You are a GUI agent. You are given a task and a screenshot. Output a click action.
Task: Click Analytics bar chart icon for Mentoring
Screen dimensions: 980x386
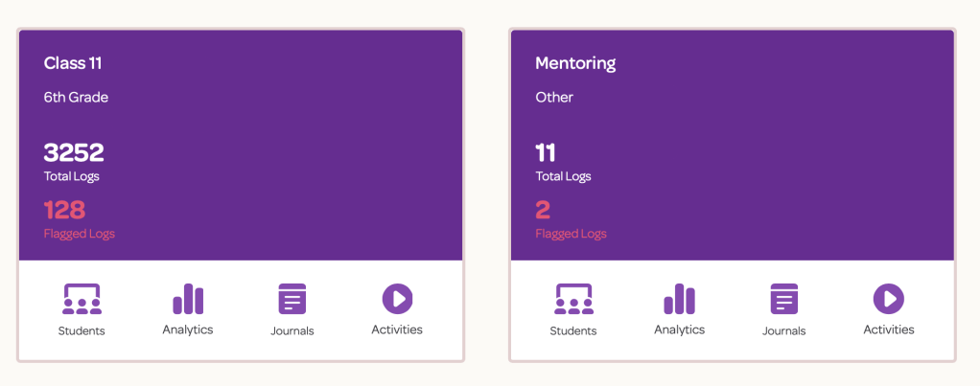(x=679, y=299)
